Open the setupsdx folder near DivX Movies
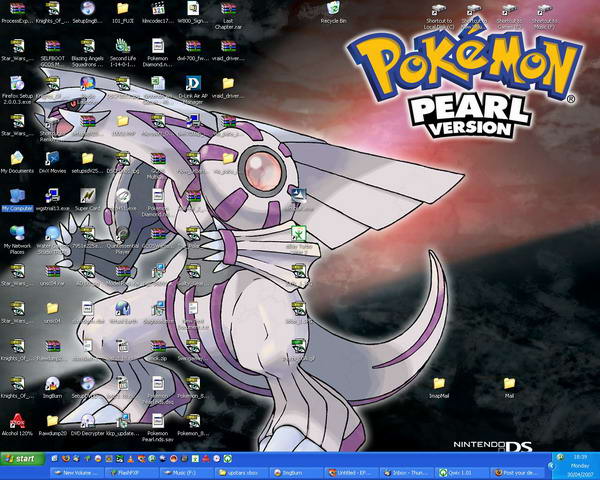The image size is (600, 480). click(x=87, y=163)
